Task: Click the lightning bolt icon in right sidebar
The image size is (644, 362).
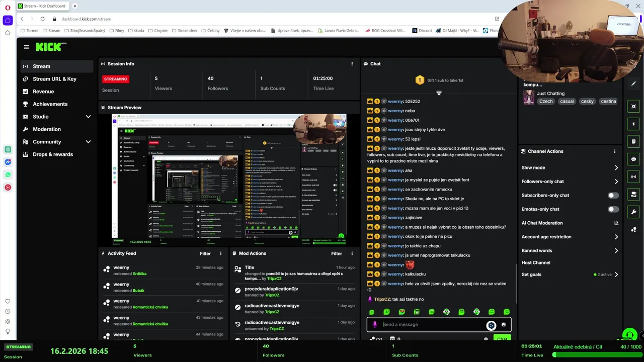Action: coord(633,124)
